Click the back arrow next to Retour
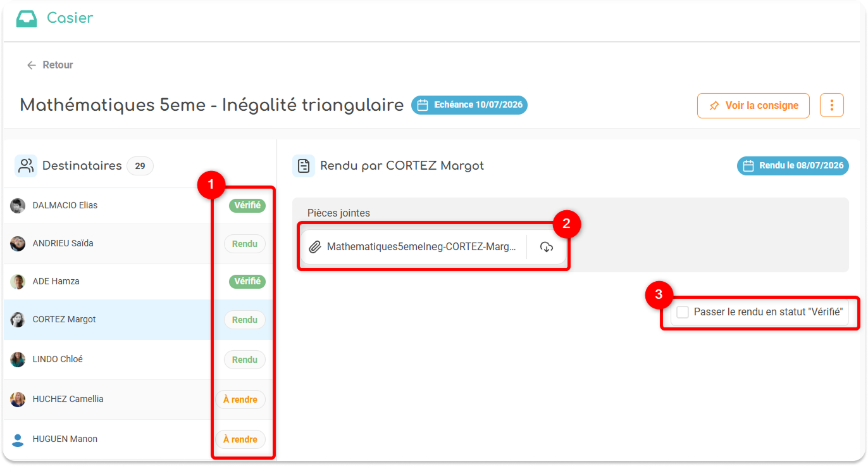This screenshot has height=466, width=868. click(x=31, y=65)
